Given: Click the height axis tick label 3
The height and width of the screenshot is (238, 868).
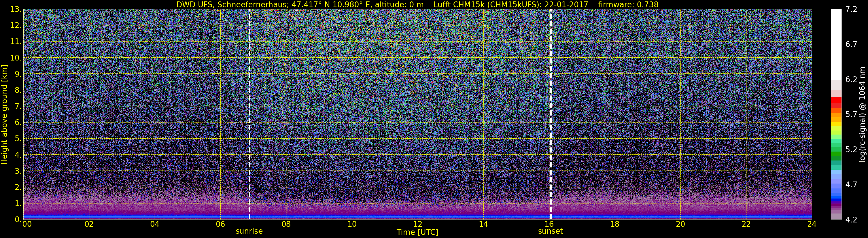Looking at the screenshot, I should tap(18, 171).
